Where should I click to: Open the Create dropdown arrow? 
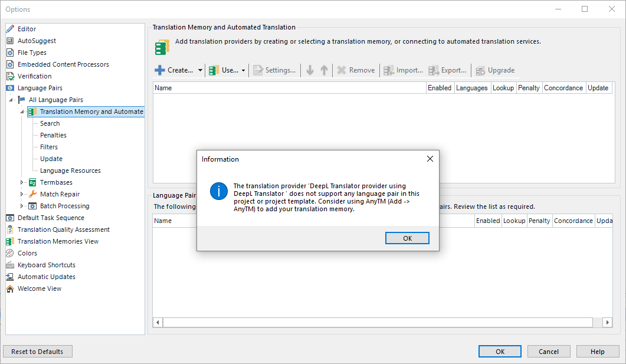200,70
